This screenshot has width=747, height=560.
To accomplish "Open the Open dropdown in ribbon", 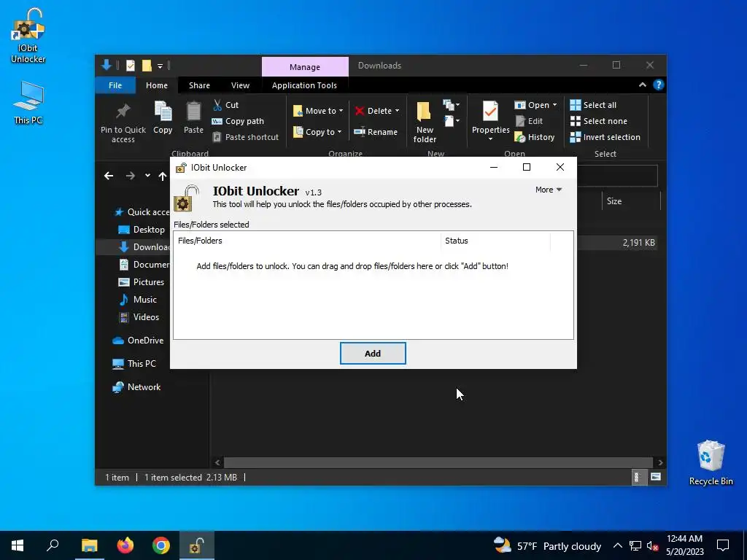I will pos(535,105).
